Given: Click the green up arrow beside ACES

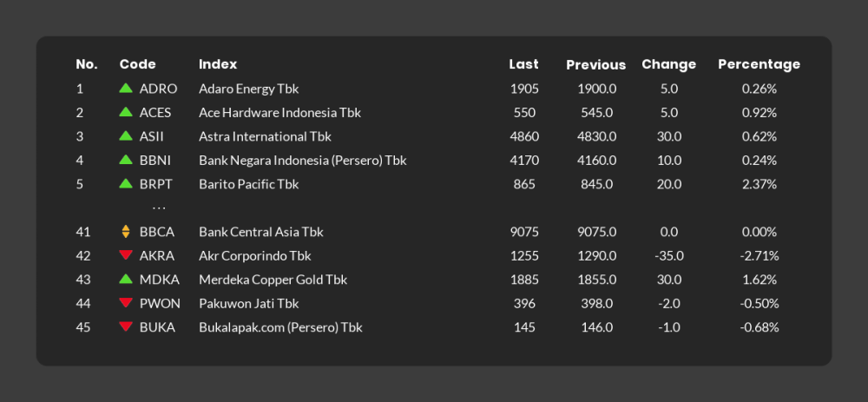Looking at the screenshot, I should [x=126, y=113].
